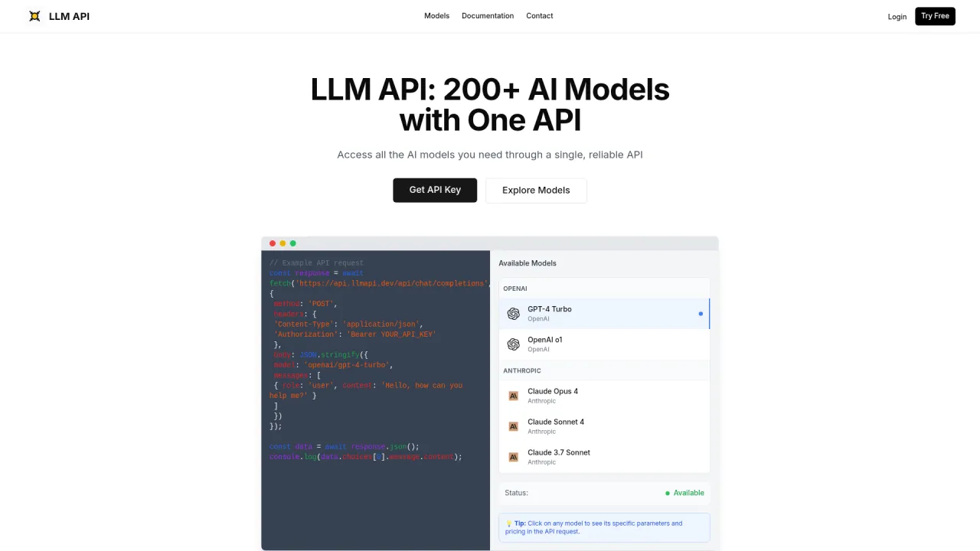This screenshot has width=980, height=551.
Task: Click the 'Bearer YOUR_API_KEY' string in code
Action: click(x=391, y=334)
